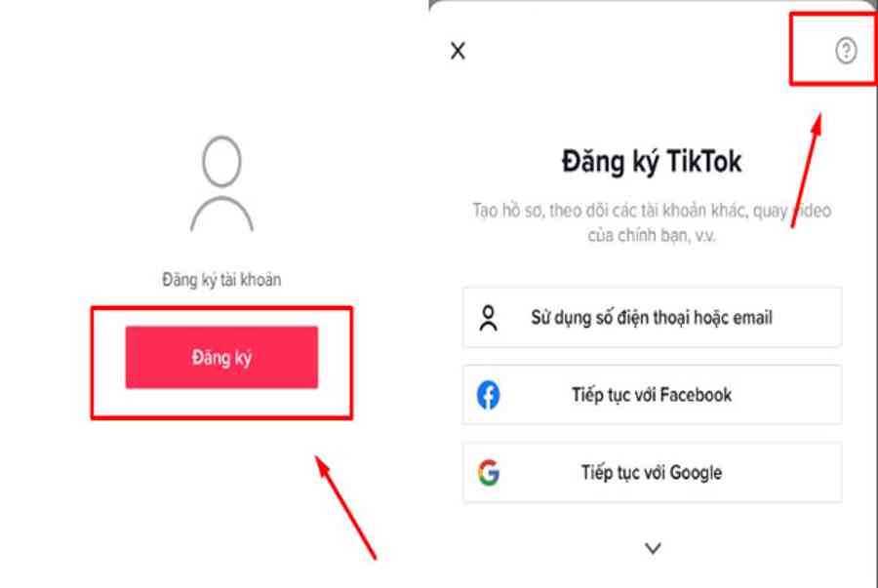The height and width of the screenshot is (588, 878).
Task: Click the person icon in phone/email option
Action: click(x=489, y=318)
